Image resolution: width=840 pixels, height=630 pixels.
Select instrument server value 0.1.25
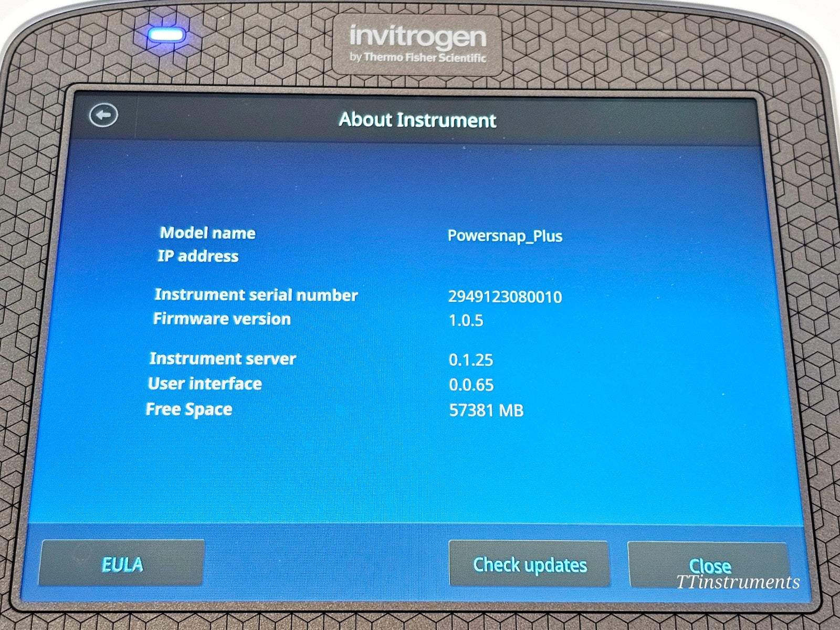[x=471, y=360]
